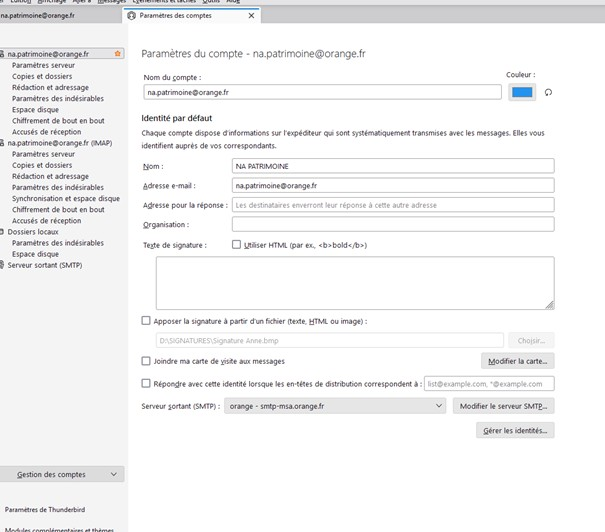The height and width of the screenshot is (532, 605).
Task: Open Chiffrement de bout en bout under IMAP account
Action: (58, 209)
